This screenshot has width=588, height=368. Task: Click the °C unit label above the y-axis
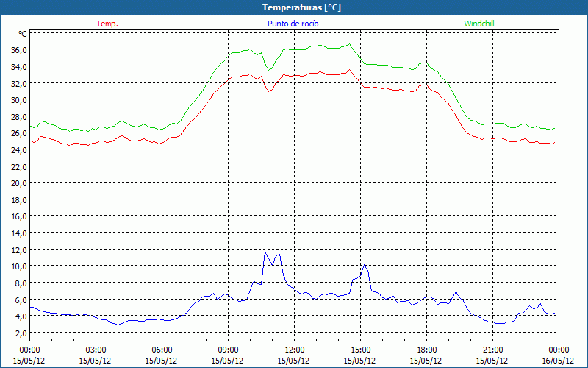[x=23, y=34]
